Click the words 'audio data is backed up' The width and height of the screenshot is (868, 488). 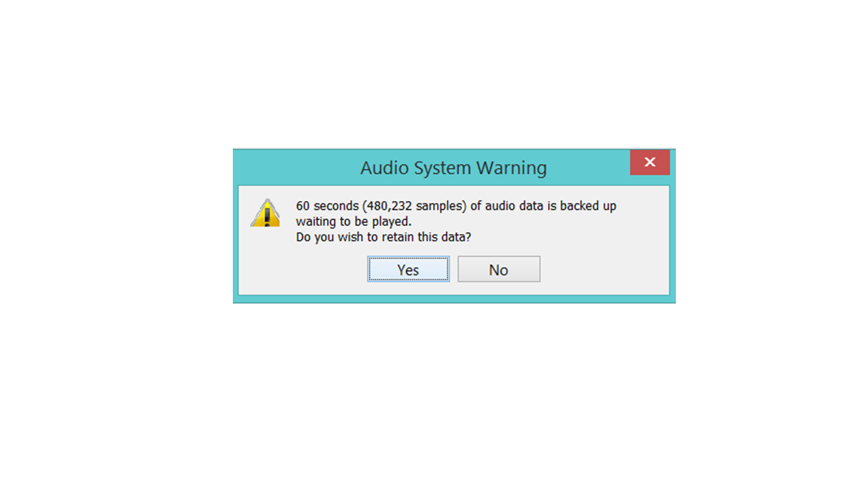(551, 206)
